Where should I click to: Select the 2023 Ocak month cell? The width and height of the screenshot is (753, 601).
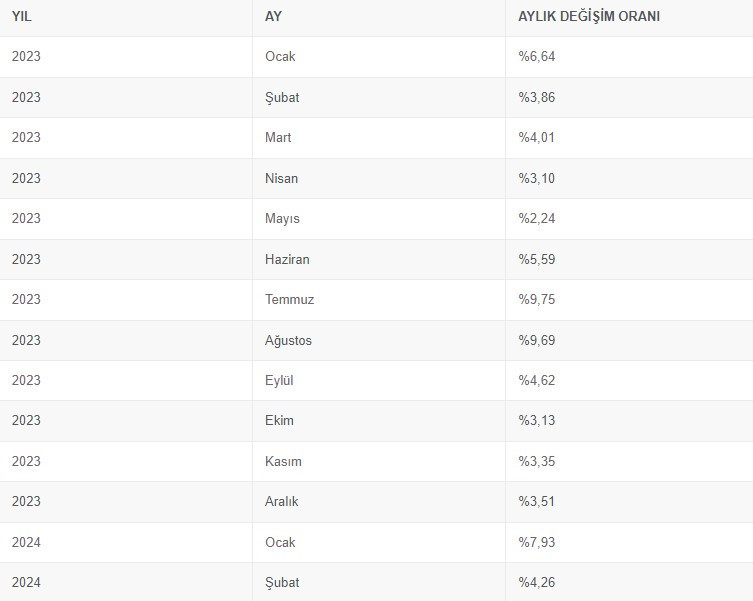pos(280,57)
